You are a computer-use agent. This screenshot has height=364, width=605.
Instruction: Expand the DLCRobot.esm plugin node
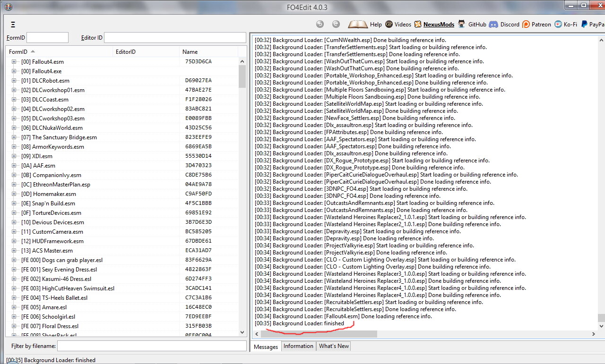click(14, 81)
